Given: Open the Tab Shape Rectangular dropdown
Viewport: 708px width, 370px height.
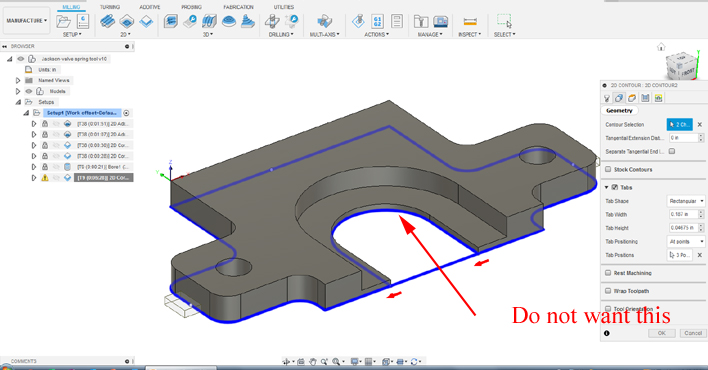Looking at the screenshot, I should 686,201.
